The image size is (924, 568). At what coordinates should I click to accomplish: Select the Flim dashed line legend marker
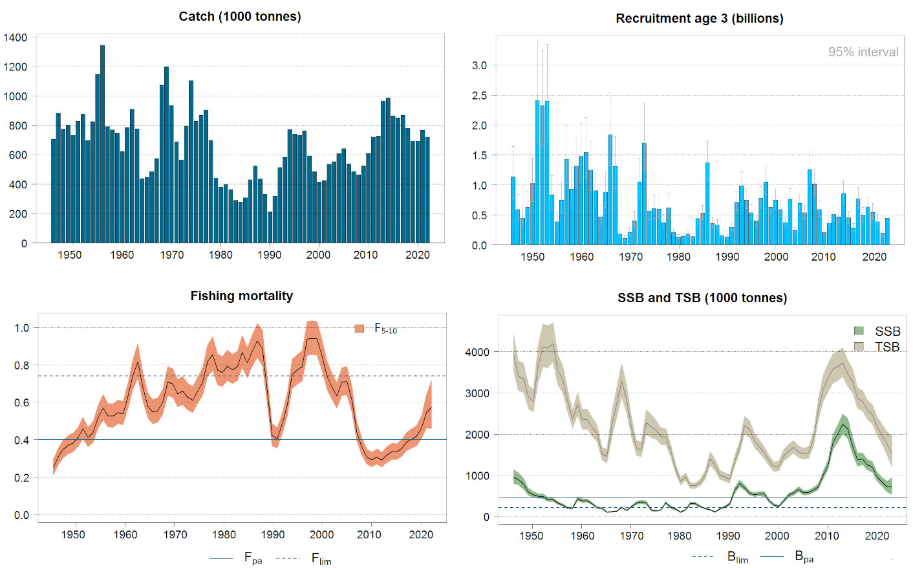coord(288,558)
